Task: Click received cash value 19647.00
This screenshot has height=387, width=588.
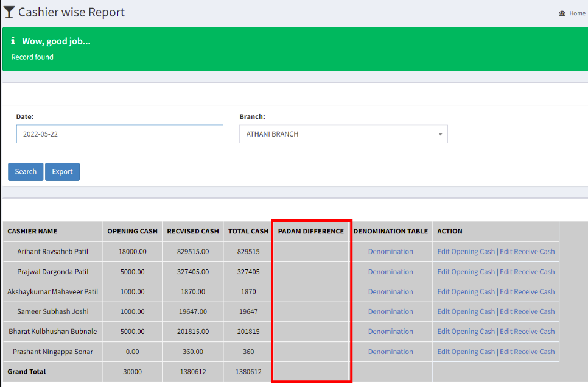Action: (x=193, y=311)
